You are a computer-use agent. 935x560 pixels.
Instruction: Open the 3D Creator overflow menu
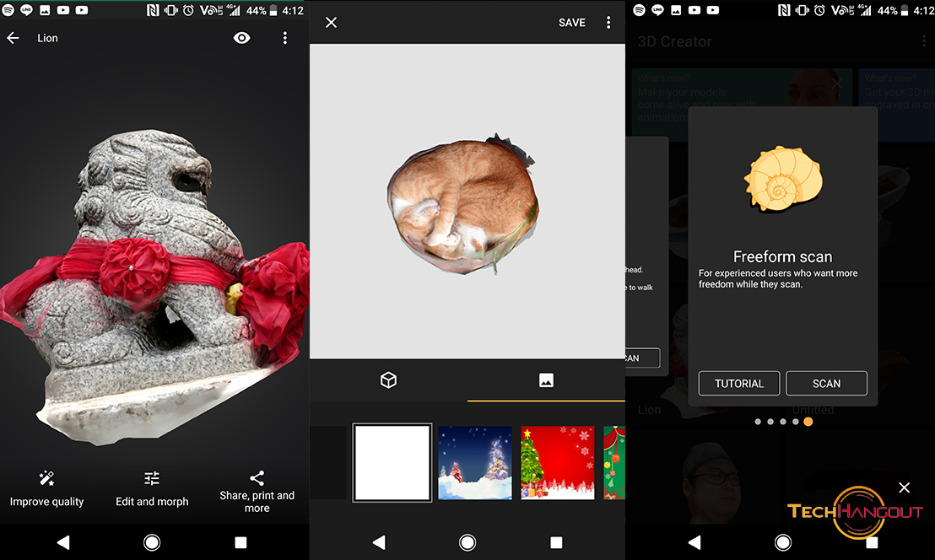[924, 41]
